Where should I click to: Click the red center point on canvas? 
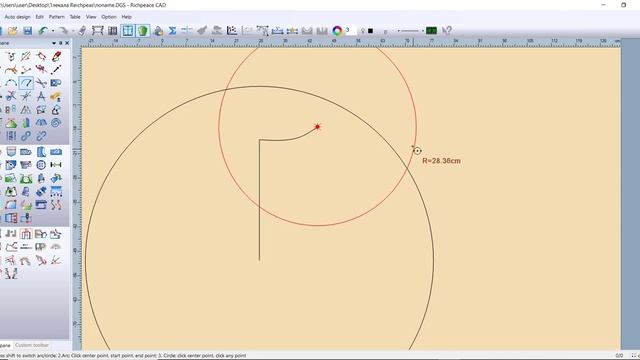tap(318, 127)
